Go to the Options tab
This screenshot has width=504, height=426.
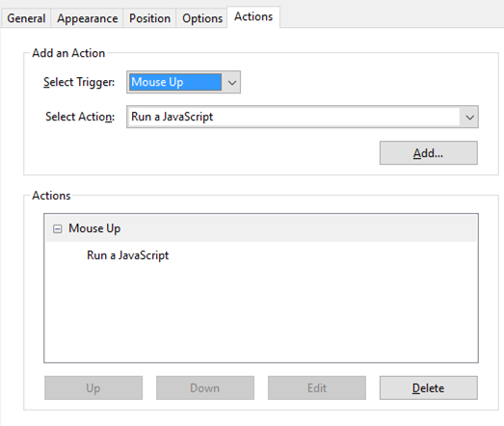click(202, 18)
